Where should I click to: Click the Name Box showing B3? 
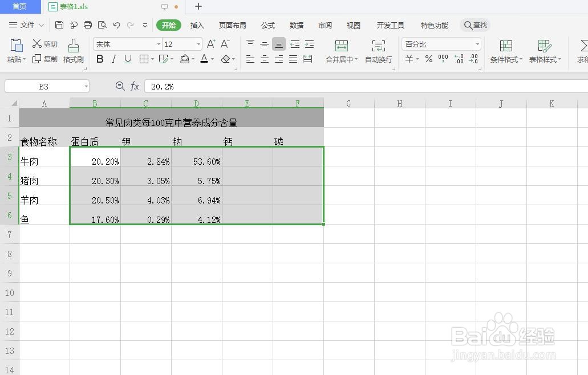[43, 86]
